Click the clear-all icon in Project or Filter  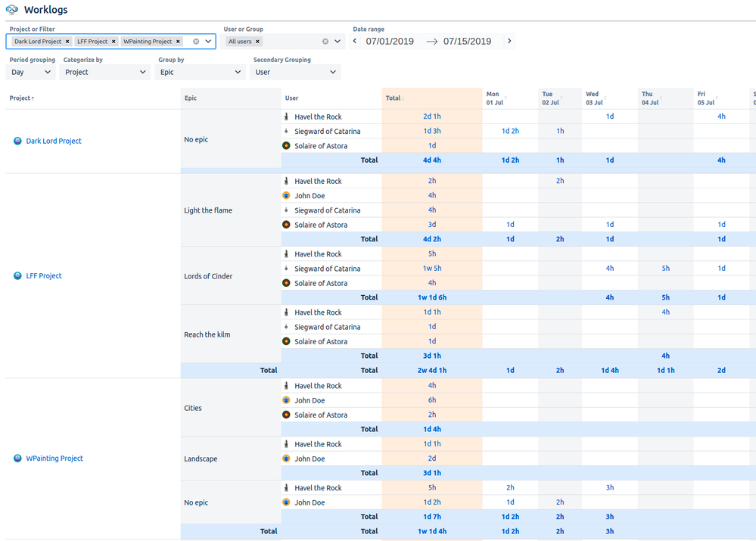click(x=195, y=41)
